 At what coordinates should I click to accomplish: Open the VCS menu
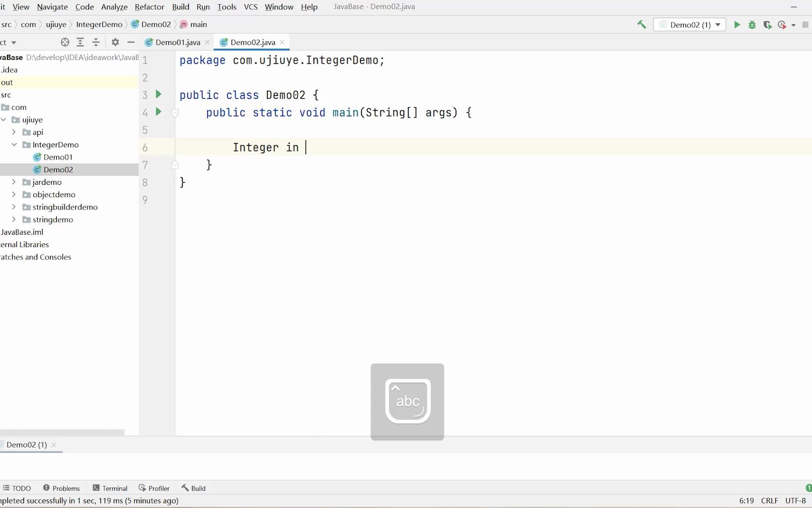pyautogui.click(x=250, y=7)
